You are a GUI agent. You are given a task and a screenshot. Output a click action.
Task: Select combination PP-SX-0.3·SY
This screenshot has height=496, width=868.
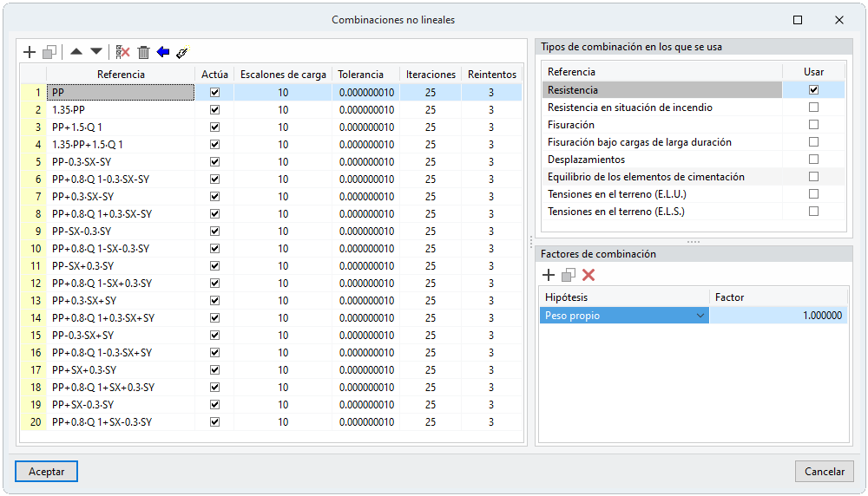(x=121, y=232)
